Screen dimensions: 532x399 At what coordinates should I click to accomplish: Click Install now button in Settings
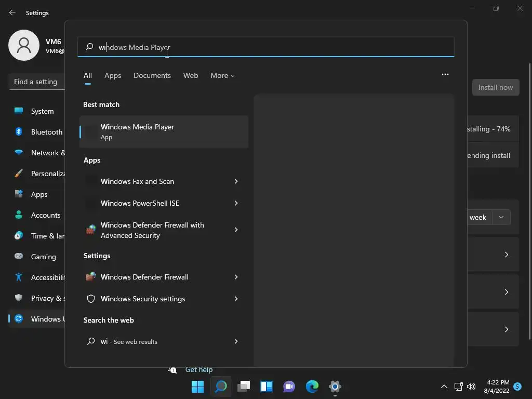click(495, 87)
